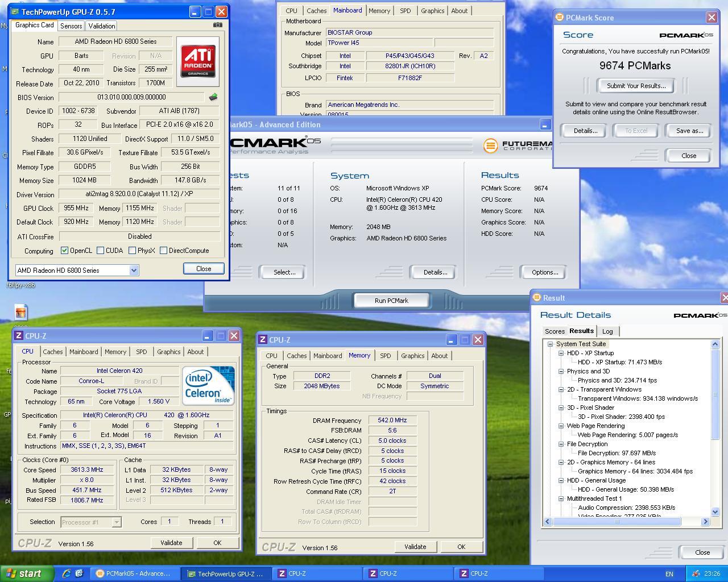This screenshot has height=582, width=728.
Task: Click Submit Your Results button
Action: coord(636,86)
